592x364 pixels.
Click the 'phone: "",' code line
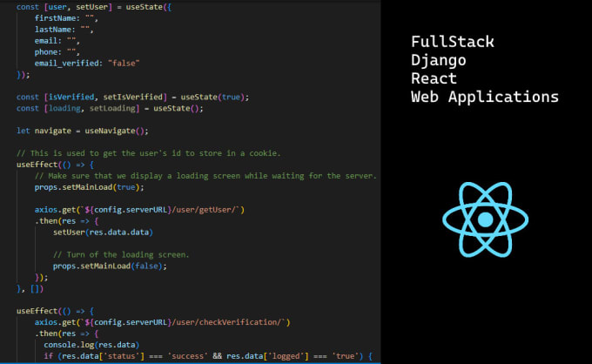[x=57, y=52]
